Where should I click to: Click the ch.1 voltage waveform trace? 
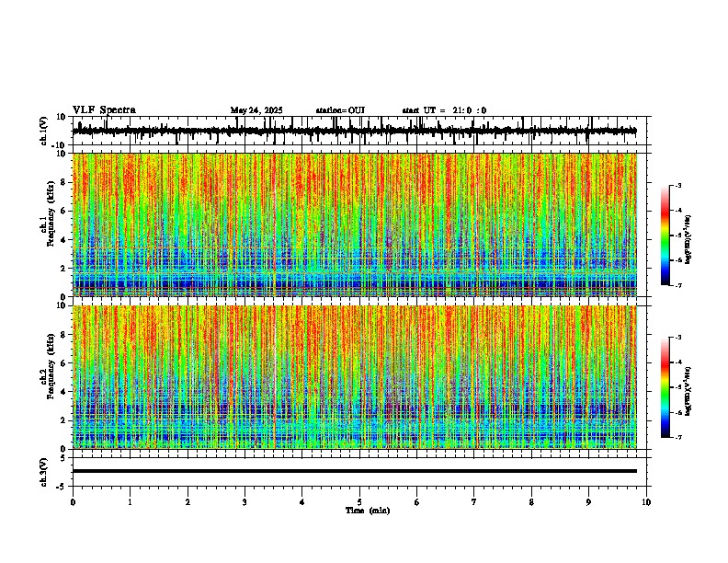tap(355, 131)
